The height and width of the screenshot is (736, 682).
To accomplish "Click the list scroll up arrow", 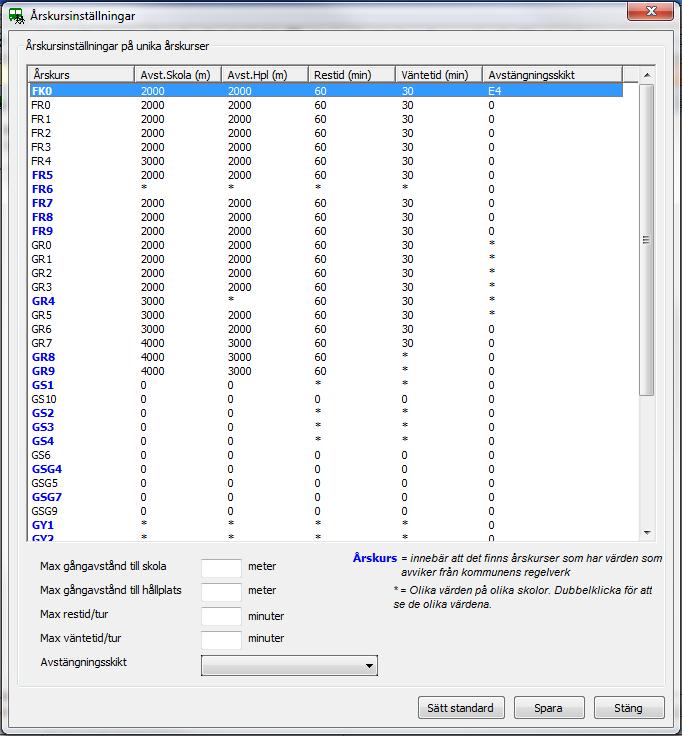I will [647, 75].
